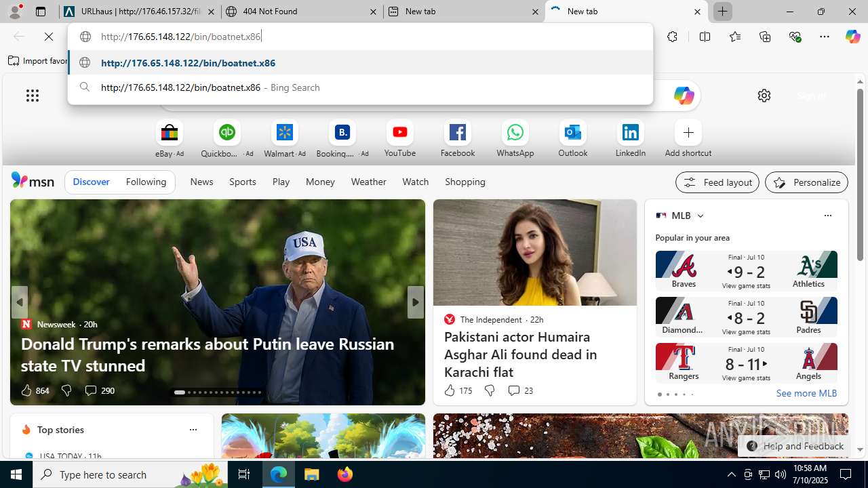This screenshot has width=868, height=488.
Task: Expand the MLB league dropdown
Action: point(700,216)
